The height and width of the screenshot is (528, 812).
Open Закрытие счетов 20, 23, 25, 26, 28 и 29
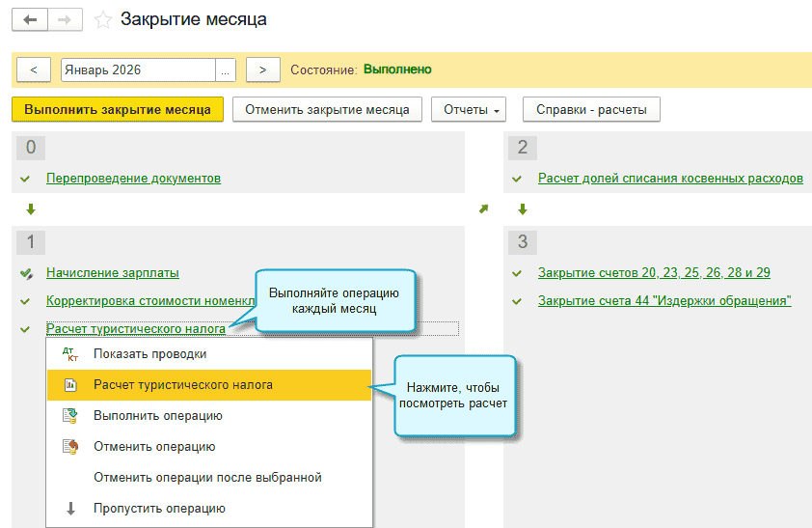[654, 273]
